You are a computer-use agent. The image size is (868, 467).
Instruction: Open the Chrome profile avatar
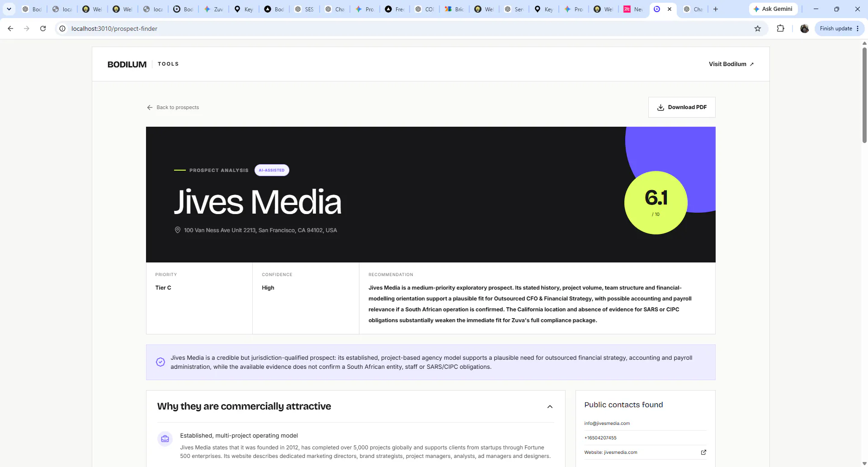click(804, 29)
